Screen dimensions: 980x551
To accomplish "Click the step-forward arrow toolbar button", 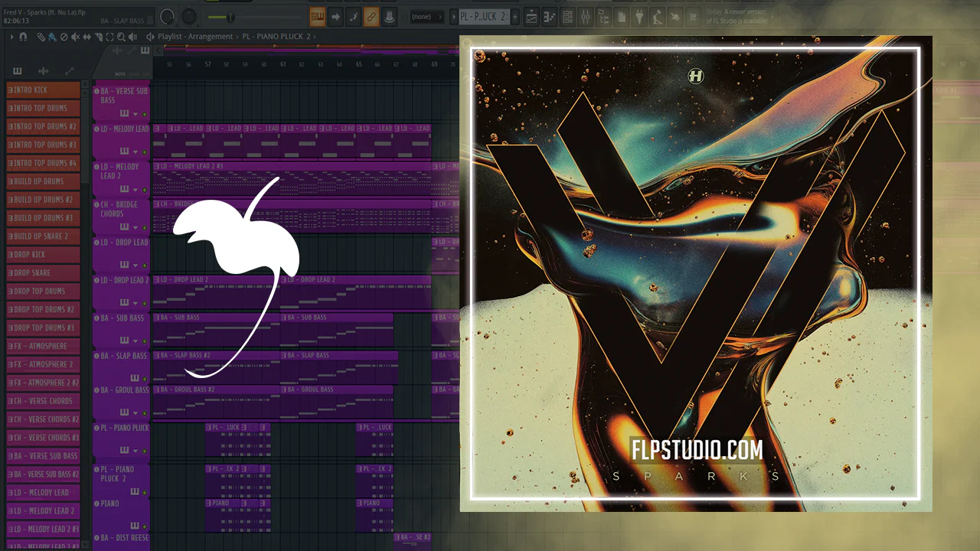I will point(335,17).
